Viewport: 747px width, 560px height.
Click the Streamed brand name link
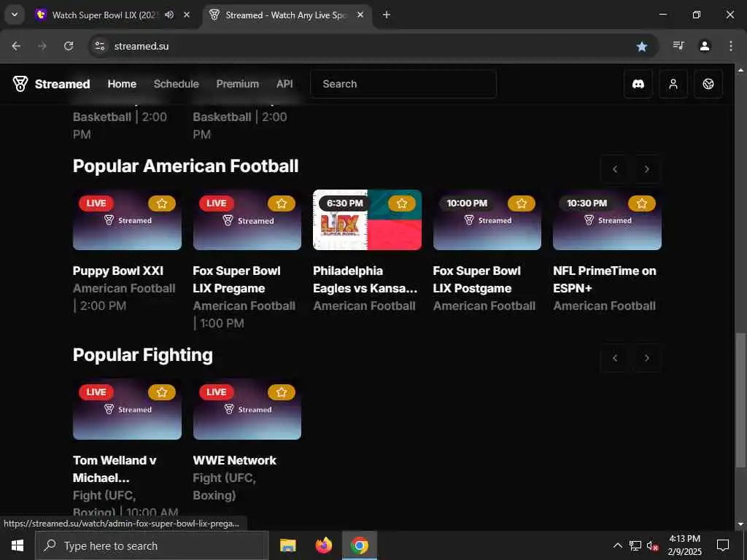[x=63, y=84]
